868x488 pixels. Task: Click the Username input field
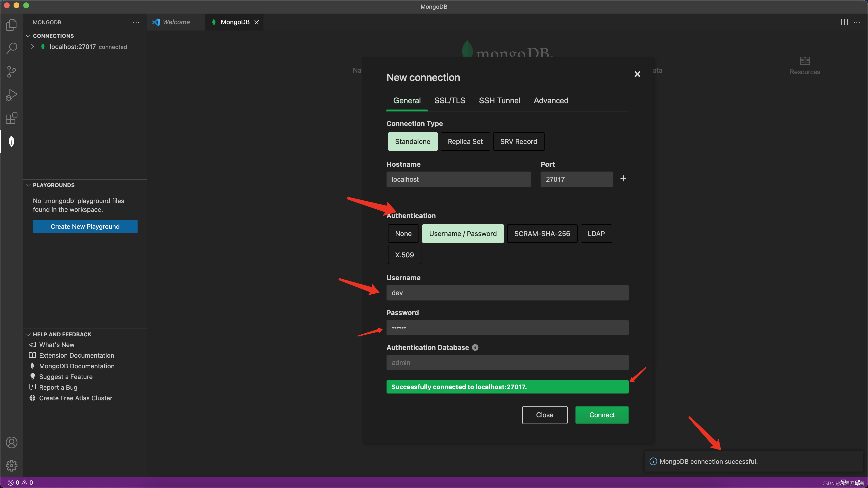(507, 292)
